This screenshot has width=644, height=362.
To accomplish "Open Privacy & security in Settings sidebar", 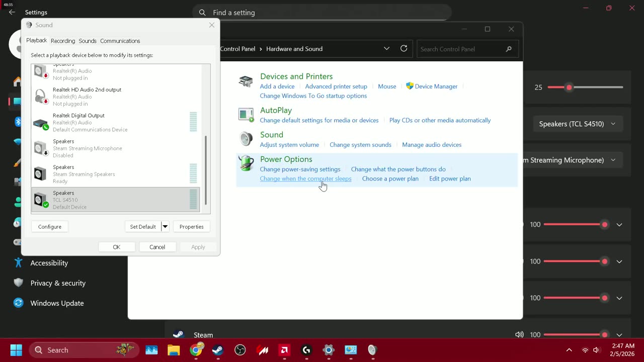I will pyautogui.click(x=58, y=283).
